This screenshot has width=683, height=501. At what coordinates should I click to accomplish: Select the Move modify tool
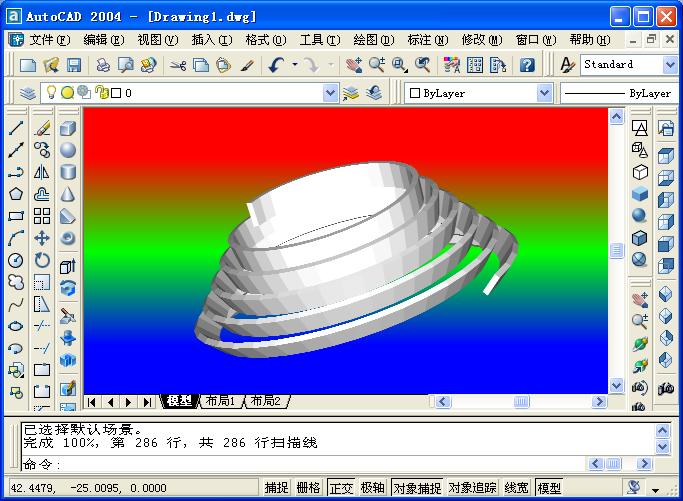(42, 238)
